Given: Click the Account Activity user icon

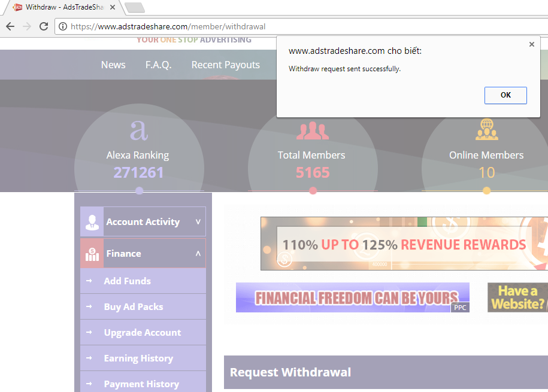Looking at the screenshot, I should [92, 221].
